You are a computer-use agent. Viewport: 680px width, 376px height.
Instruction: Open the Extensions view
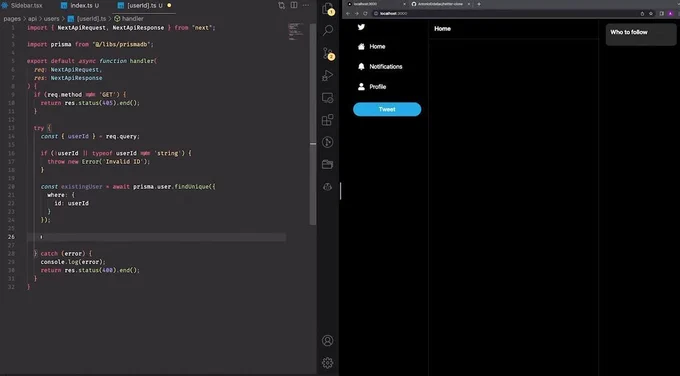[x=328, y=120]
